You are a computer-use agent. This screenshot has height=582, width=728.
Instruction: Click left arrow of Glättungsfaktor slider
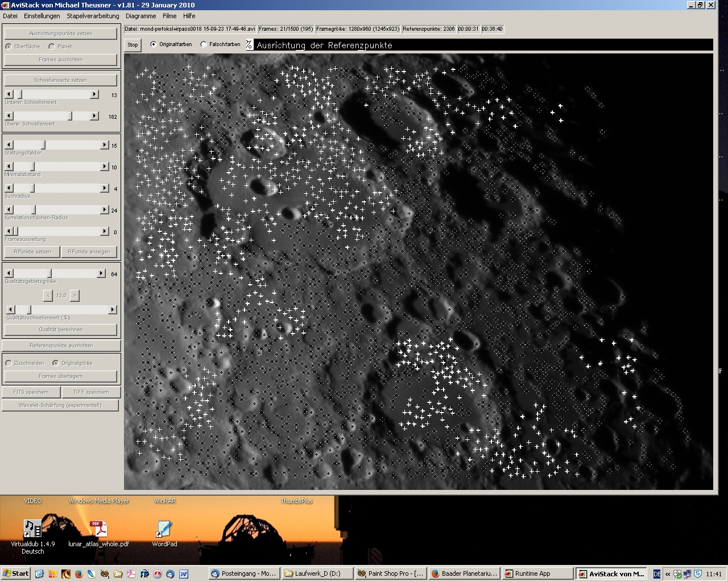(x=9, y=145)
